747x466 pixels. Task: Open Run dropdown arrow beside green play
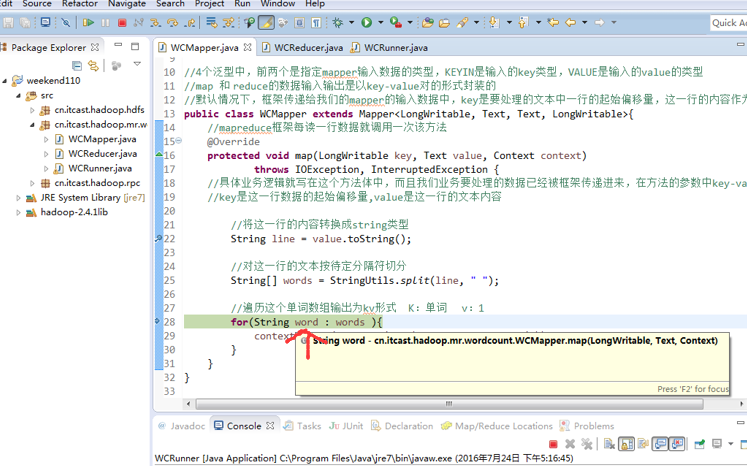coord(381,22)
